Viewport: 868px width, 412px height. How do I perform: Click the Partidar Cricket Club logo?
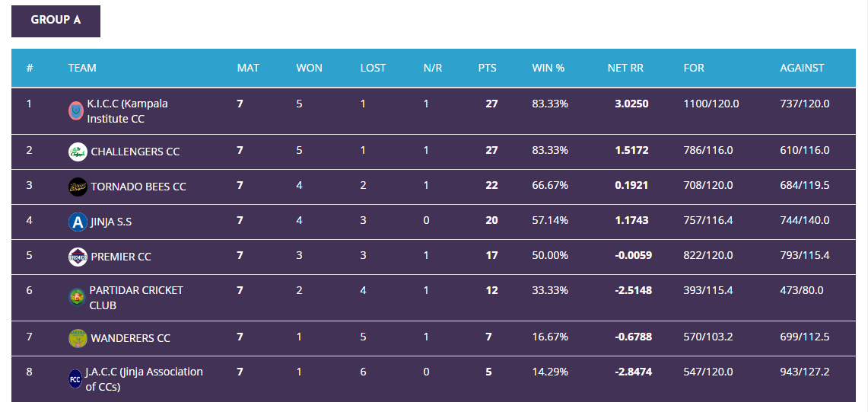pyautogui.click(x=77, y=298)
